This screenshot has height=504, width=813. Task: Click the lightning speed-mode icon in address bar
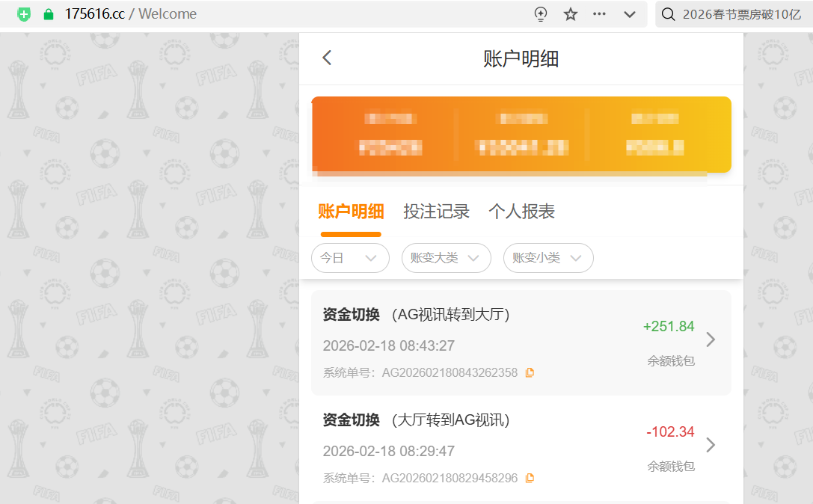click(541, 14)
